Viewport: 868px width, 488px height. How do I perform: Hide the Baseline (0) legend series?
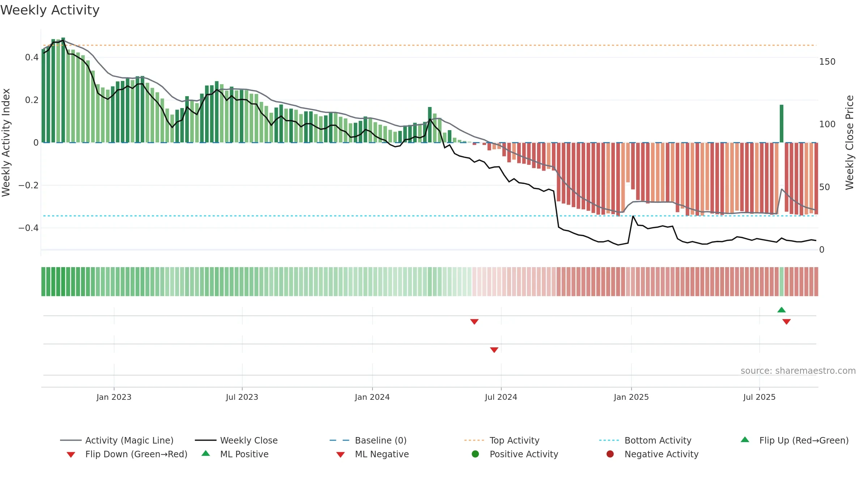click(x=368, y=440)
